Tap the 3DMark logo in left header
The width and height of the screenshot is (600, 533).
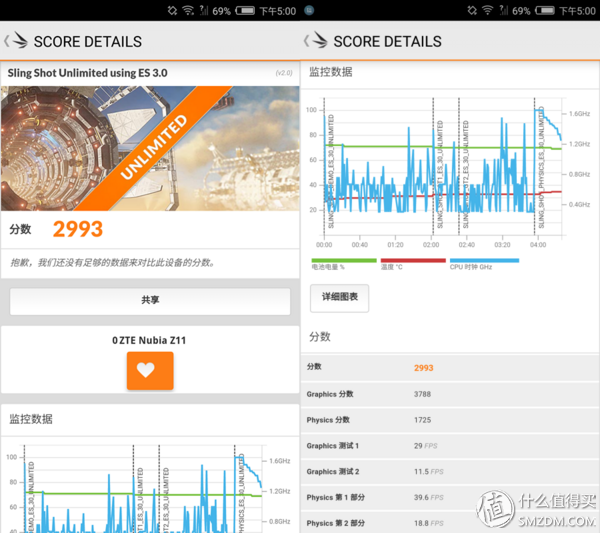point(20,40)
